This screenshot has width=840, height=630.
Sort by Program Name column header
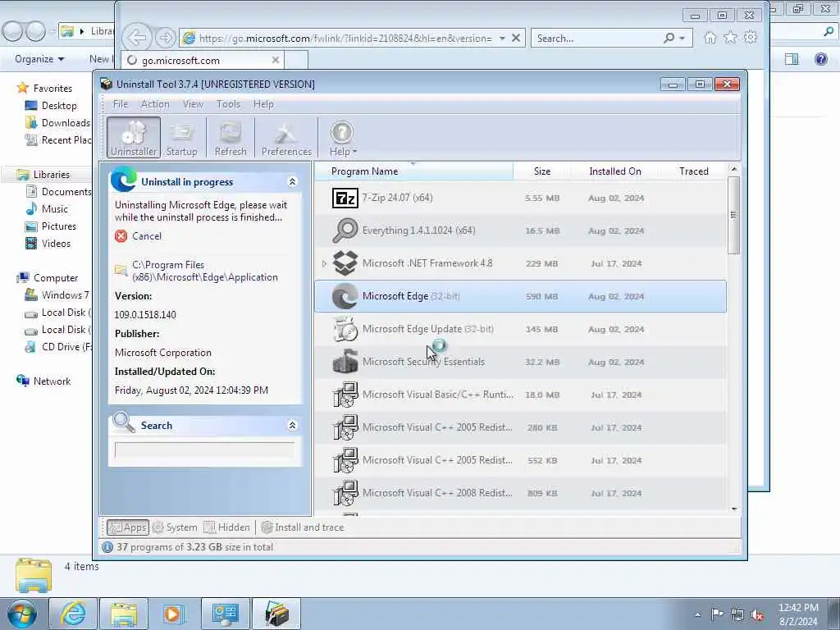(413, 171)
